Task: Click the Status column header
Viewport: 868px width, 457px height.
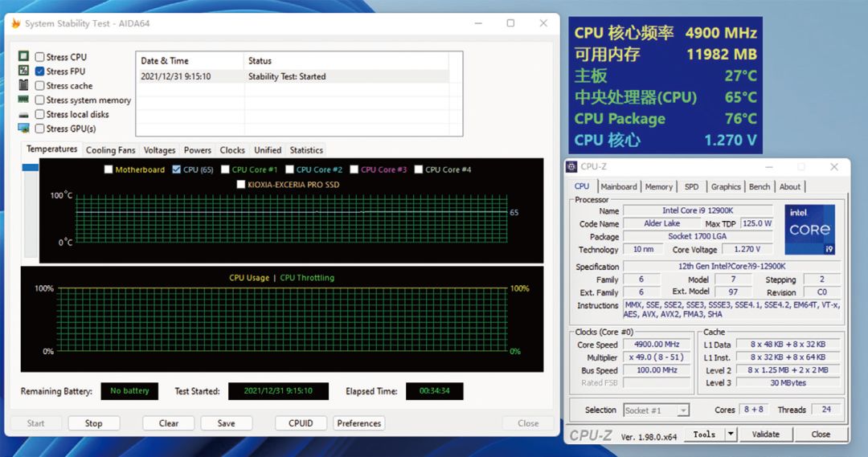Action: (x=346, y=61)
